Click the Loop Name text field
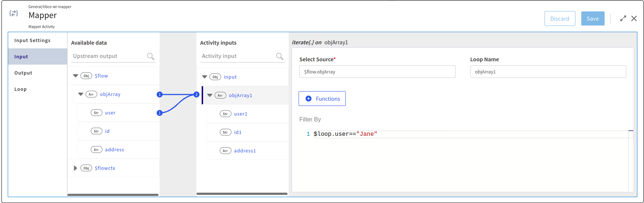644x203 pixels. coord(548,72)
